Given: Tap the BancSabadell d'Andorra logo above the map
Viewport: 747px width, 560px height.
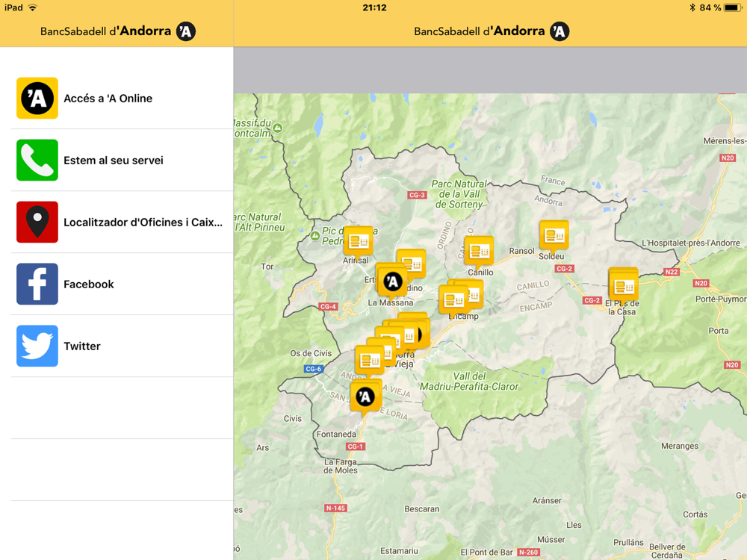Looking at the screenshot, I should [492, 31].
